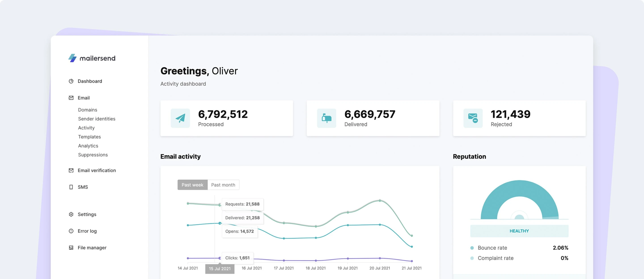Click the Email verification envelope icon
The width and height of the screenshot is (644, 279).
coord(71,170)
